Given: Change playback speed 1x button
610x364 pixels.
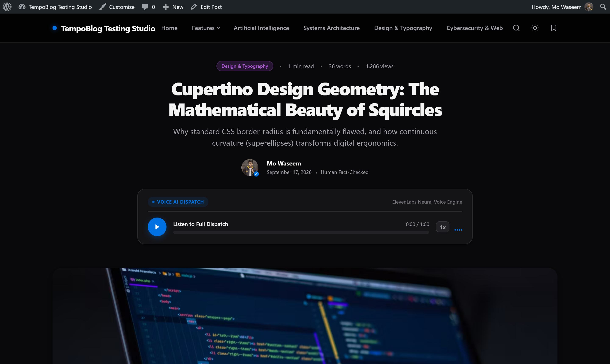Looking at the screenshot, I should (443, 227).
